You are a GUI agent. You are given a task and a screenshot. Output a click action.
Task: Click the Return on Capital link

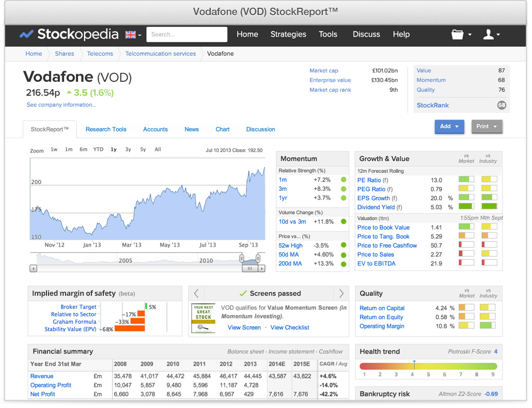pyautogui.click(x=382, y=308)
